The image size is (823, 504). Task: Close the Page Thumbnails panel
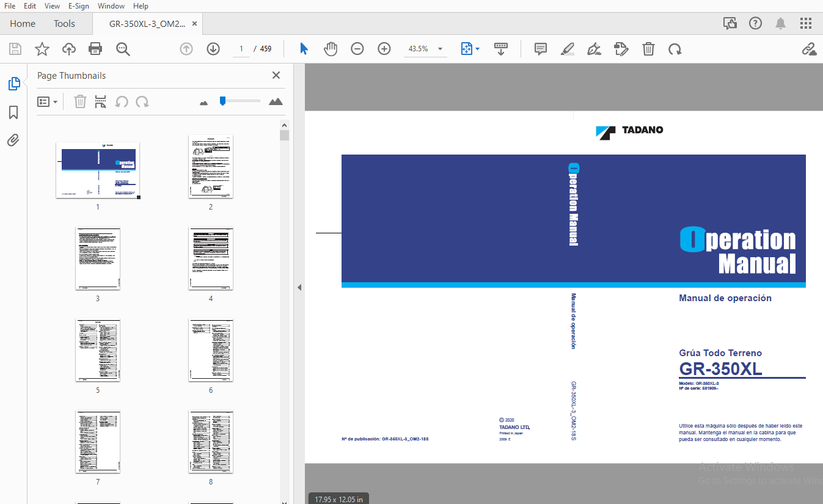[x=276, y=75]
